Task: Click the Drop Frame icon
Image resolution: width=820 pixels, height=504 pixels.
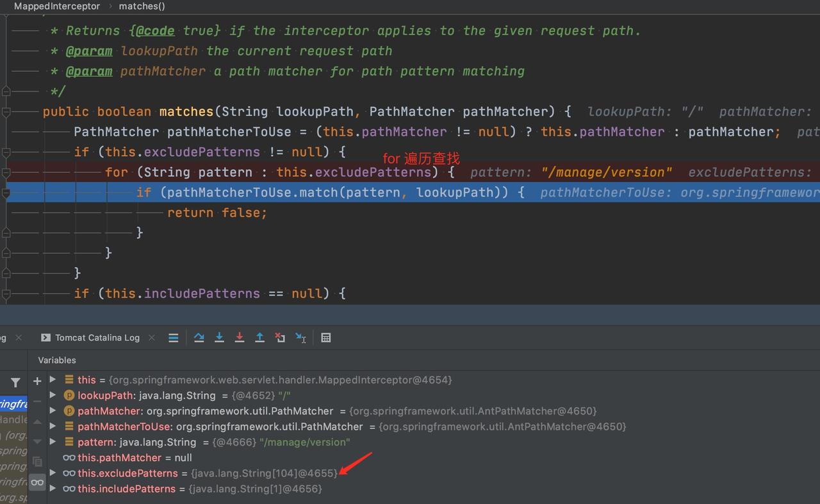Action: (280, 337)
